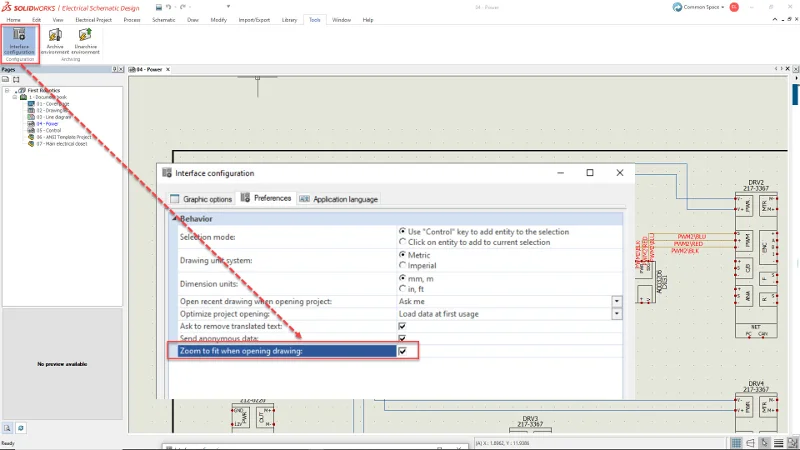The height and width of the screenshot is (450, 800).
Task: Collapse the Behavior section
Action: tap(176, 219)
